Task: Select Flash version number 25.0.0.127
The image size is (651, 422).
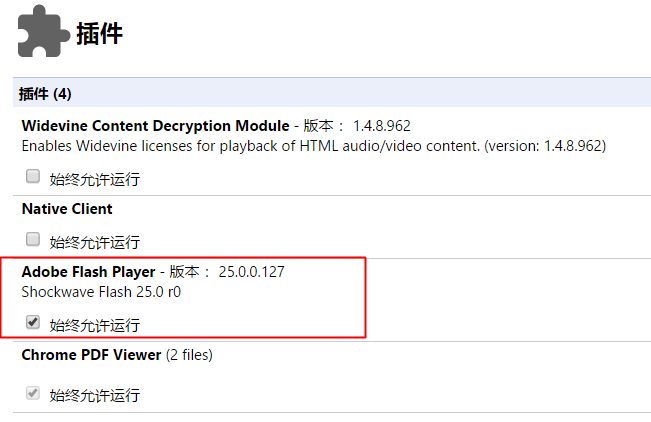Action: [x=252, y=272]
